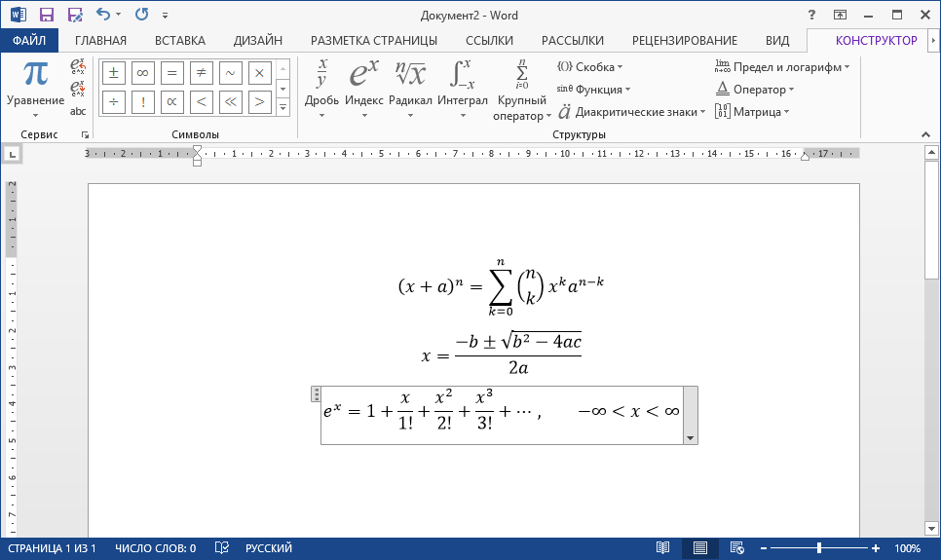Open the Радикал structures menu

(410, 89)
